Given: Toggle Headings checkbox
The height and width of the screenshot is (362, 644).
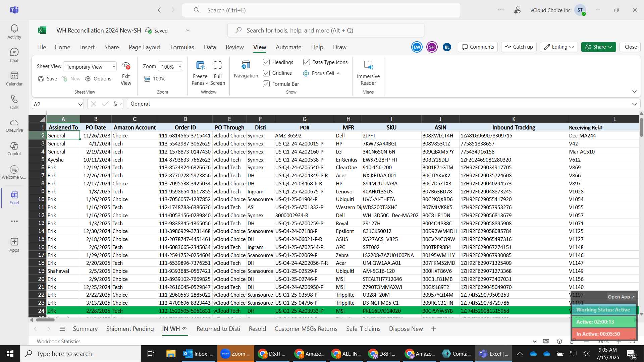Looking at the screenshot, I should pos(266,62).
